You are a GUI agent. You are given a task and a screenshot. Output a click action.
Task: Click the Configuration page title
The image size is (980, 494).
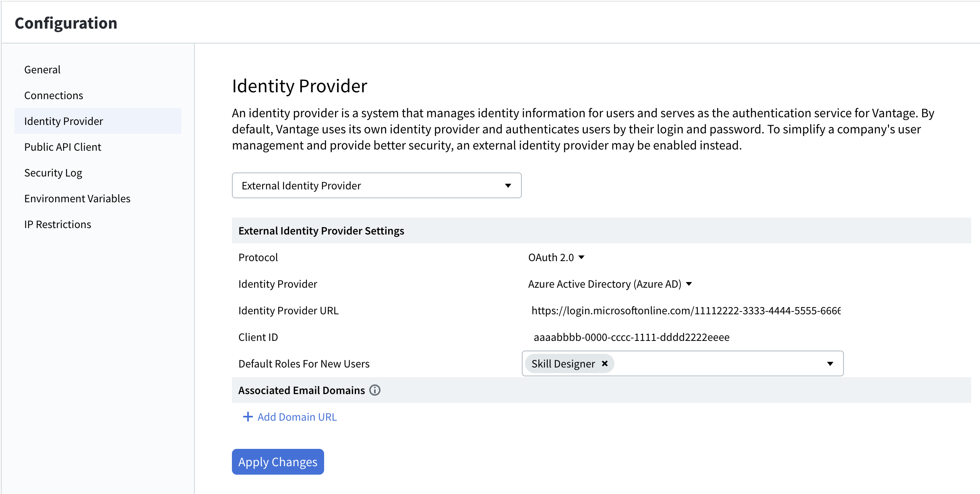click(66, 23)
